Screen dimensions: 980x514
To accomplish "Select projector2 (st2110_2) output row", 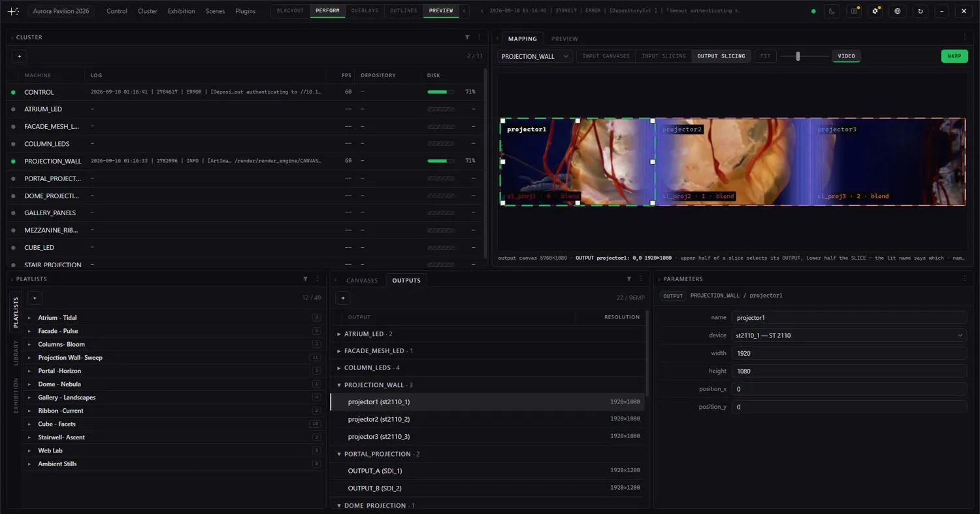I will click(487, 419).
